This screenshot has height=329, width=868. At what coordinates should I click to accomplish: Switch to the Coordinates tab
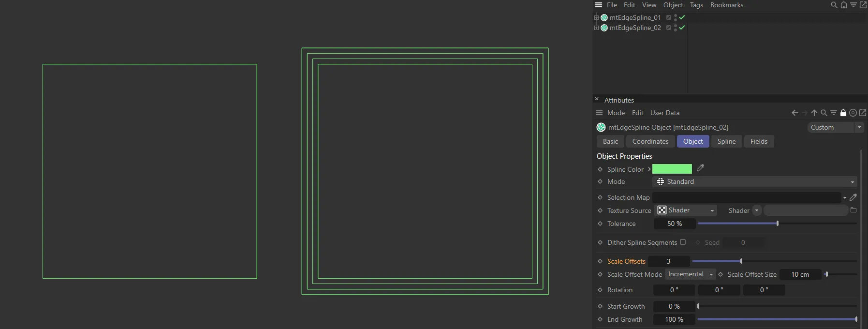click(x=650, y=141)
